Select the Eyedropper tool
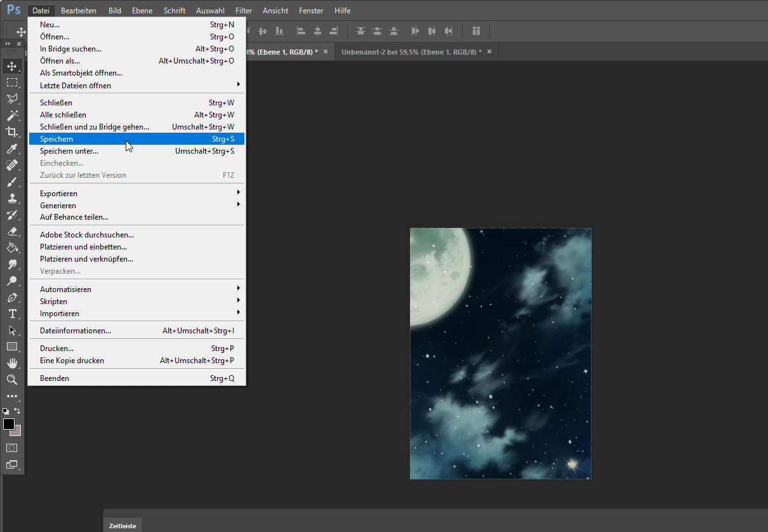768x532 pixels. point(11,149)
